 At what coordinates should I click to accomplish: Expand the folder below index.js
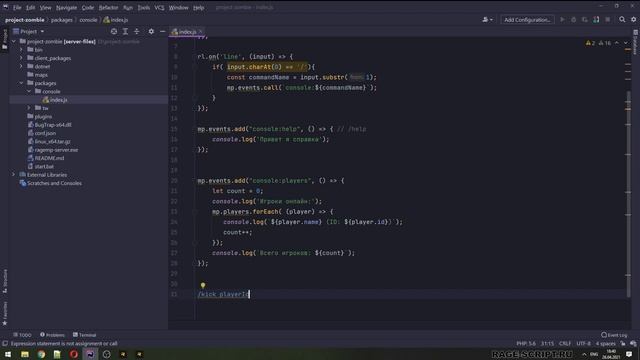tap(29, 108)
